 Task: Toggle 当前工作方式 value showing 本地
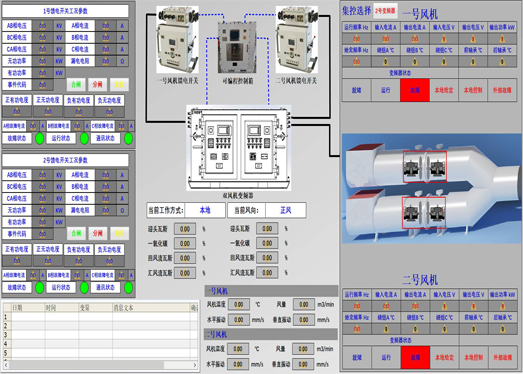point(205,210)
